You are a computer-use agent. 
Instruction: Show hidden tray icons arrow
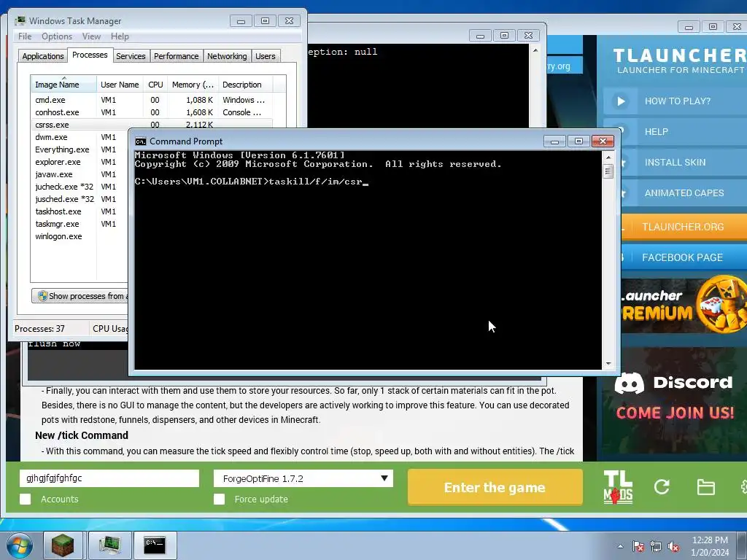pos(620,546)
